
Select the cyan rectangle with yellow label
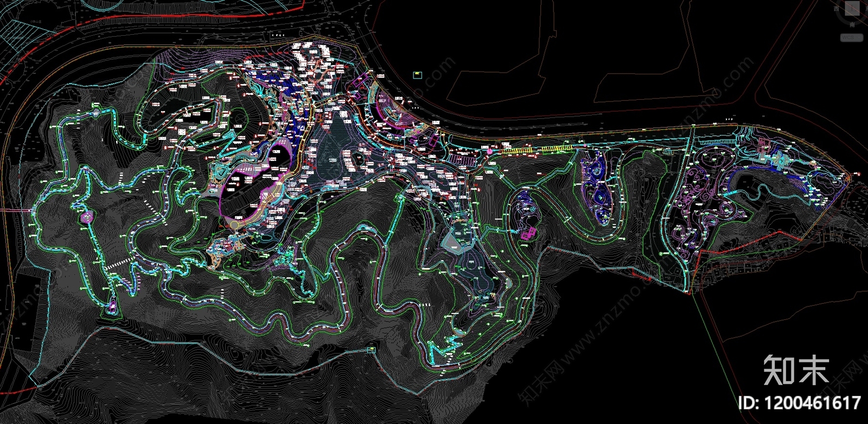point(417,75)
